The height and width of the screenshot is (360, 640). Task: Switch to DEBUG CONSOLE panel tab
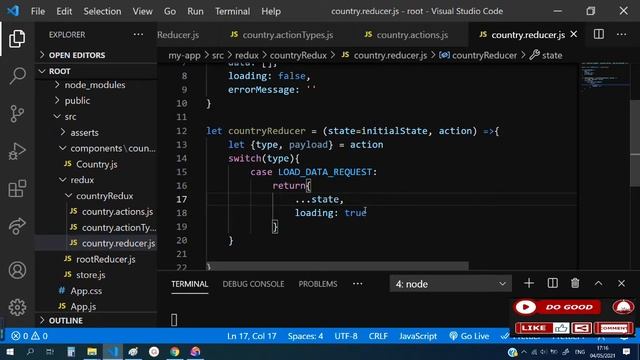(x=253, y=284)
